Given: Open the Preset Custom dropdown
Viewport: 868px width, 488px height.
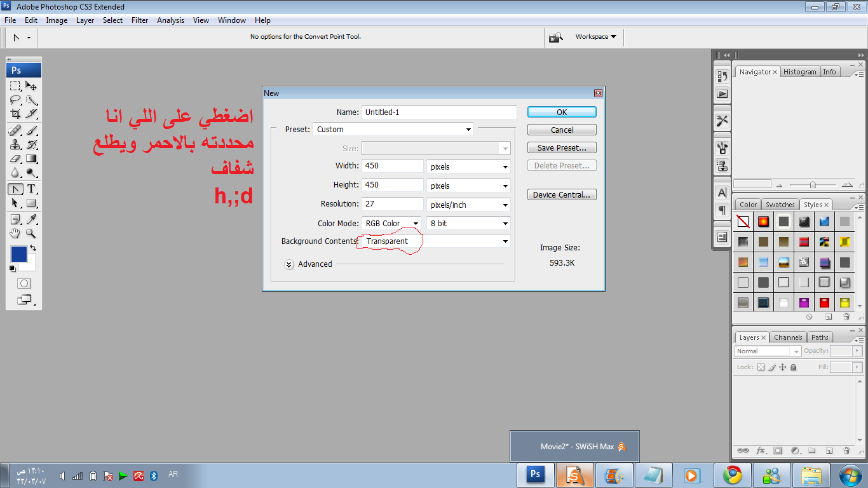Looking at the screenshot, I should click(394, 130).
